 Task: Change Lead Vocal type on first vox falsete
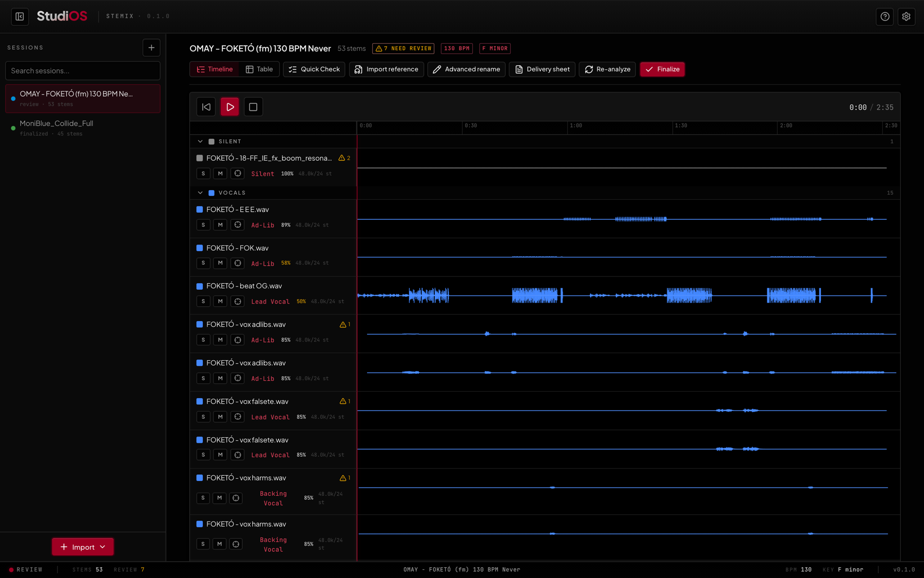(271, 417)
